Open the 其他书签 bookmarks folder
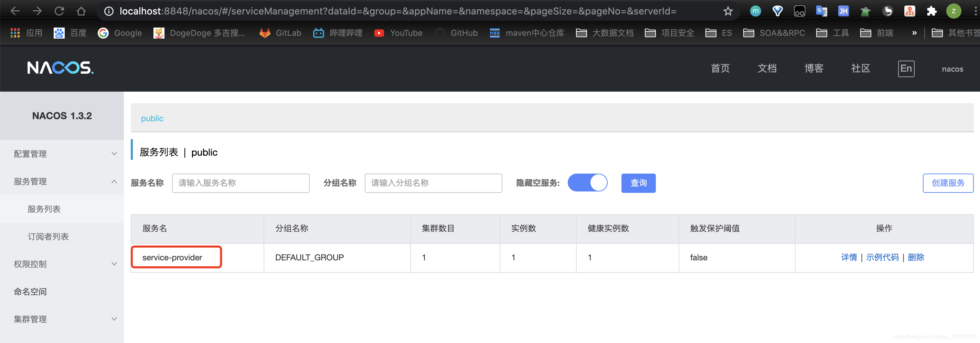This screenshot has width=980, height=343. coord(955,33)
